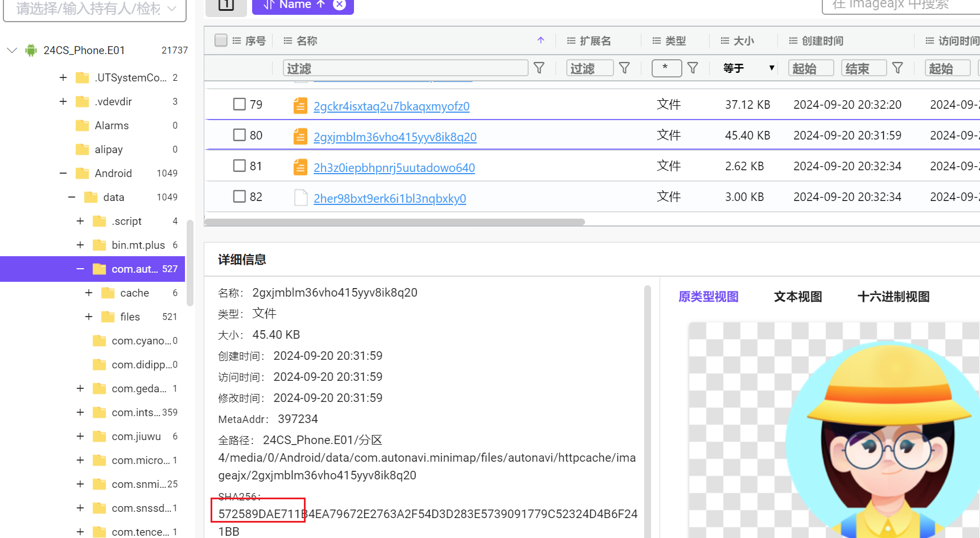Click the type filter funnel icon
980x538 pixels.
tap(693, 68)
